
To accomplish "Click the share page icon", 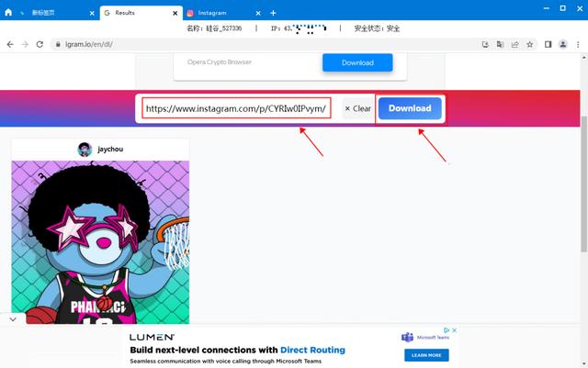I will click(x=514, y=44).
